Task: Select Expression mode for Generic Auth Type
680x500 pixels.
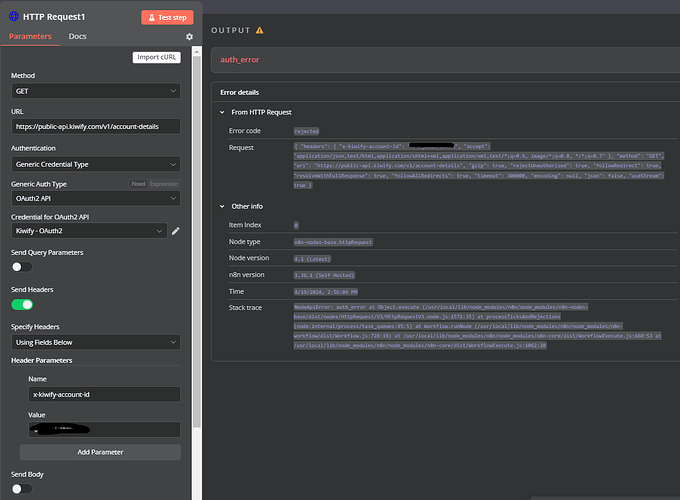Action: click(163, 184)
